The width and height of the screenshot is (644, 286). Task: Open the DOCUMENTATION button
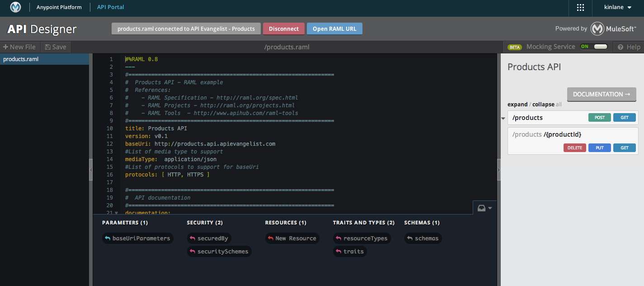(602, 95)
